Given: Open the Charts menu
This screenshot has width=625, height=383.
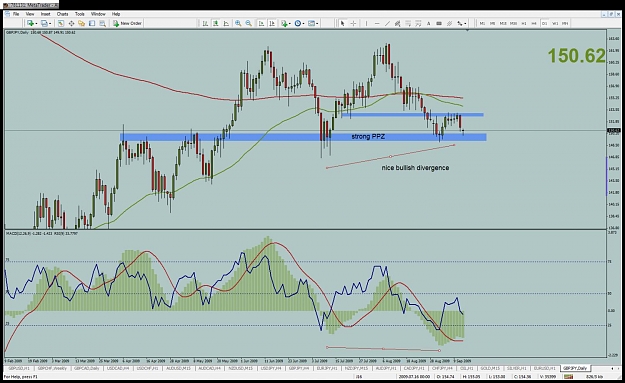Looking at the screenshot, I should (x=63, y=14).
